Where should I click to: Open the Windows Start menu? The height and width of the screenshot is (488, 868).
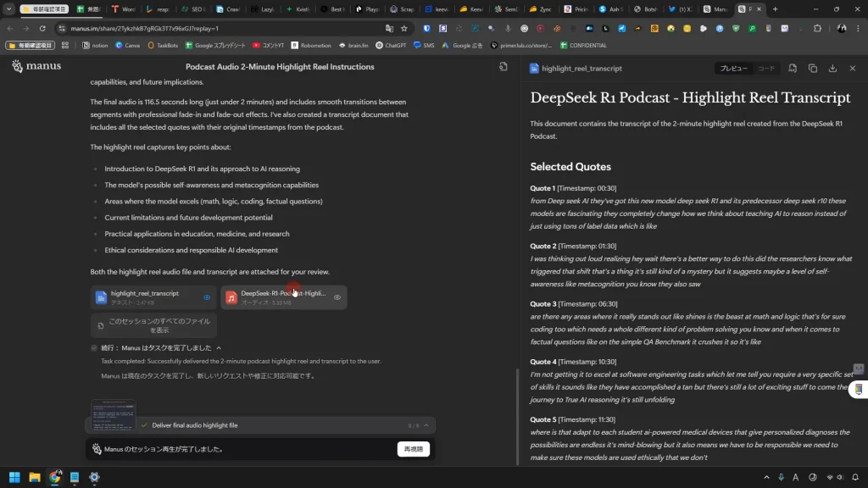(14, 477)
